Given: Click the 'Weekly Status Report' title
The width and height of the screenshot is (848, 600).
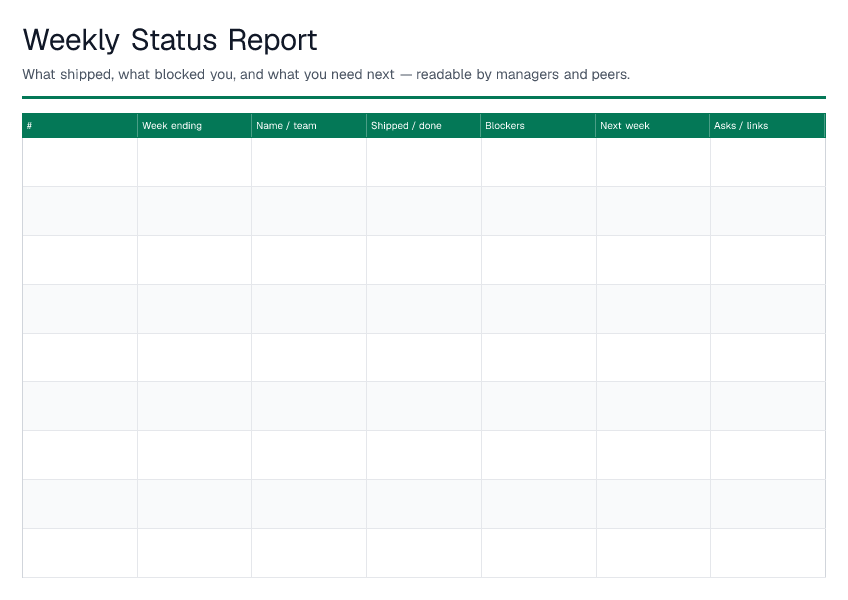Looking at the screenshot, I should pyautogui.click(x=170, y=40).
